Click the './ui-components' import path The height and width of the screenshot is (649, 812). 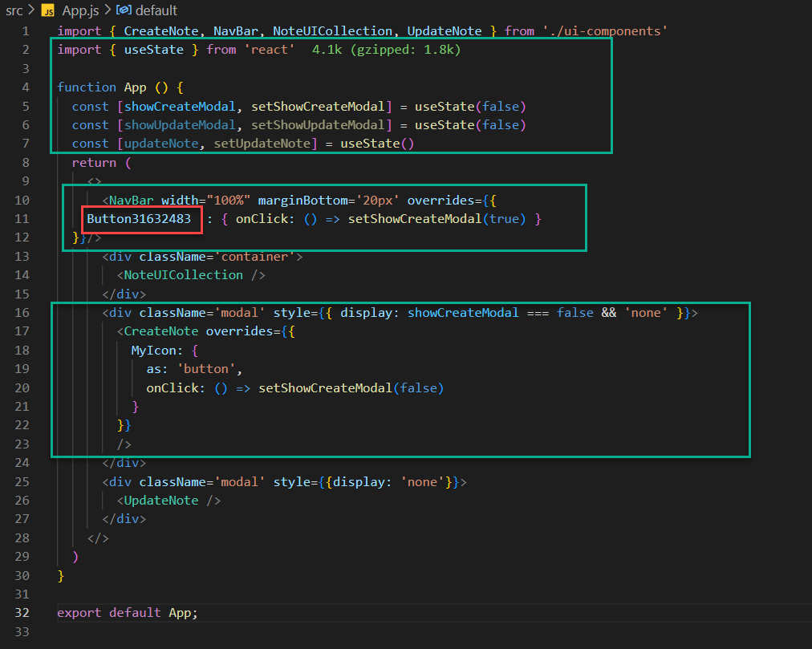coord(605,31)
